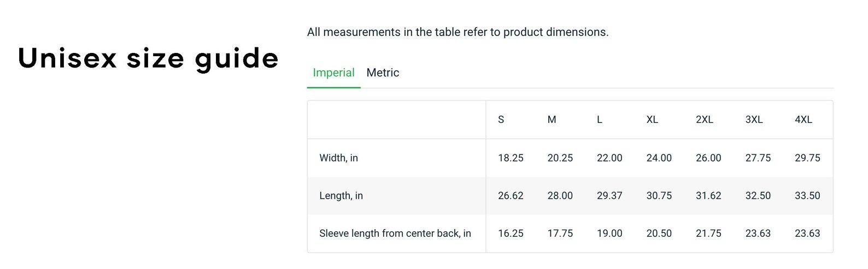
Task: Click the product dimensions note text
Action: pyautogui.click(x=458, y=32)
